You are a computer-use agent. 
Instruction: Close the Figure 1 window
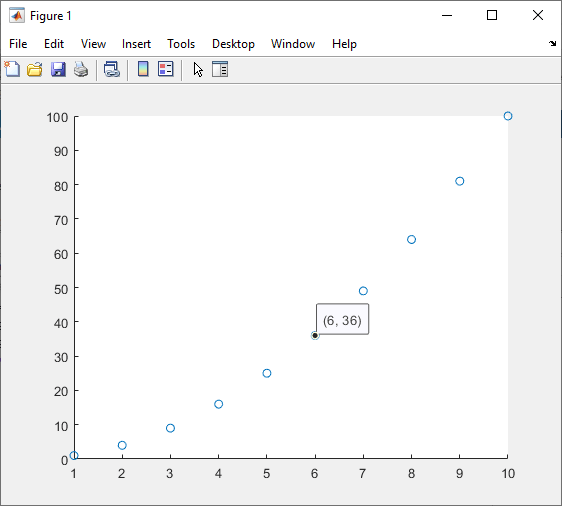(538, 15)
